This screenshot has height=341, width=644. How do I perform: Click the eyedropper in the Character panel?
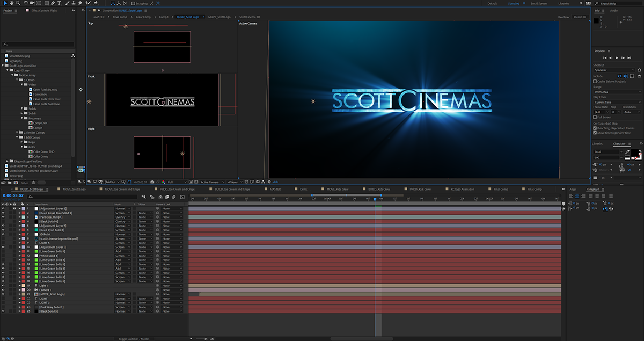pyautogui.click(x=627, y=153)
